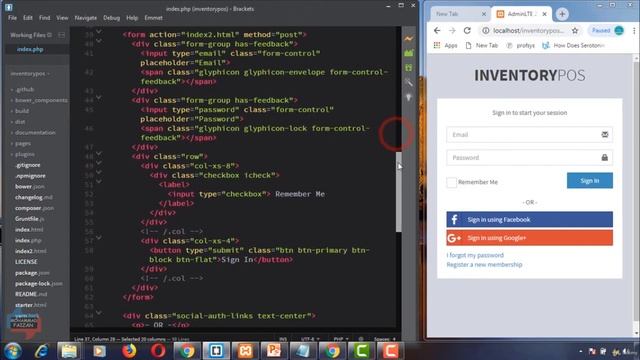The width and height of the screenshot is (640, 360).
Task: View site information icon in address bar
Action: (x=485, y=31)
